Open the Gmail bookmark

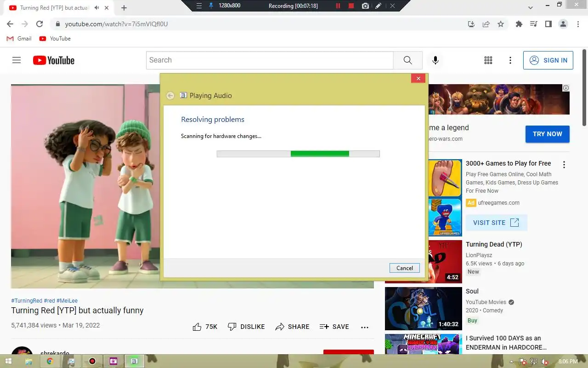[19, 39]
